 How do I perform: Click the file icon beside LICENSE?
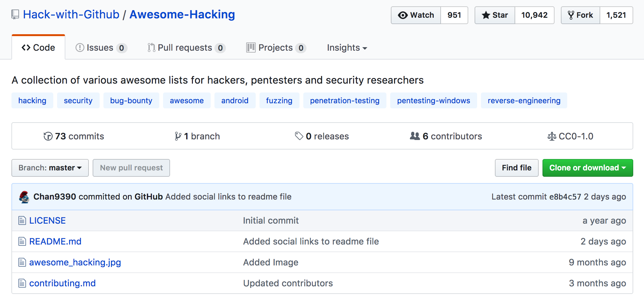click(22, 220)
